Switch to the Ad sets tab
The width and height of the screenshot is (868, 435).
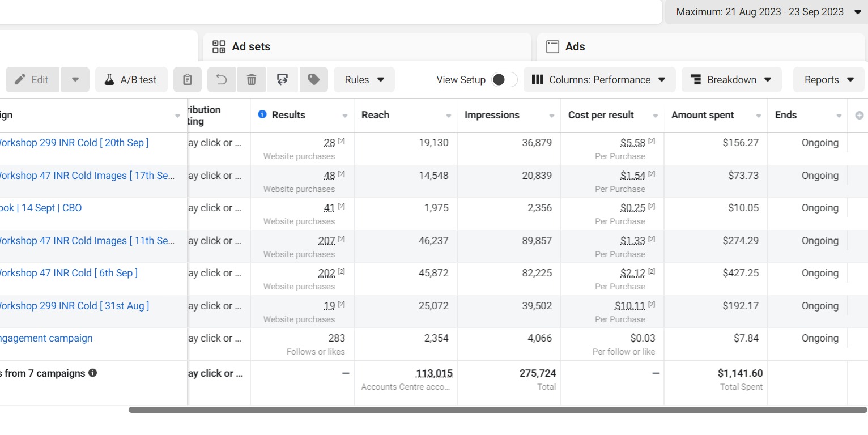pyautogui.click(x=251, y=47)
